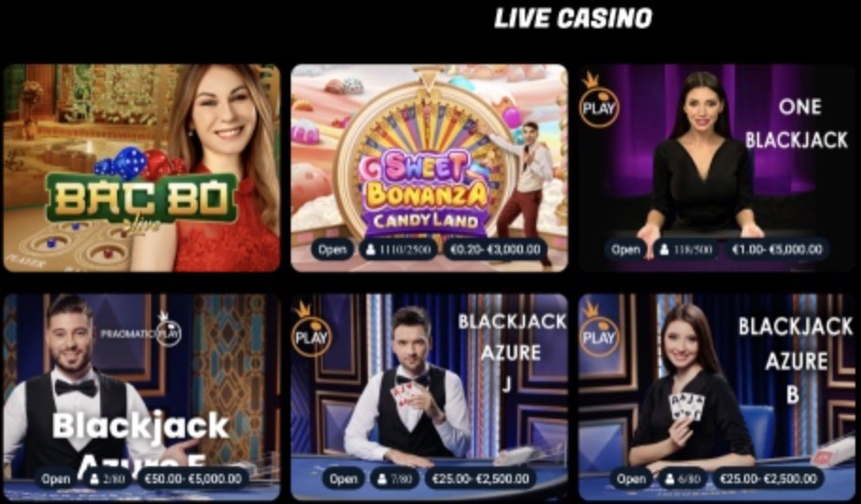Click the Live Casino heading
Screen dimensions: 861x504
click(573, 18)
